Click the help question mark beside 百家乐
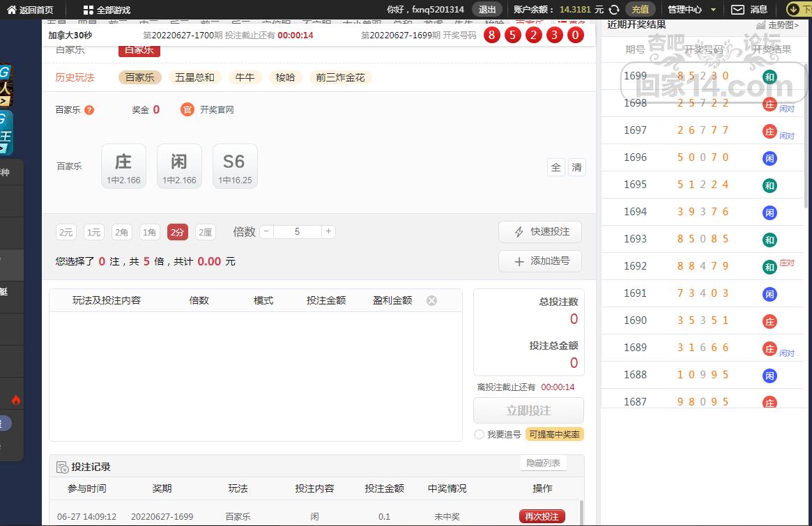 [x=89, y=110]
